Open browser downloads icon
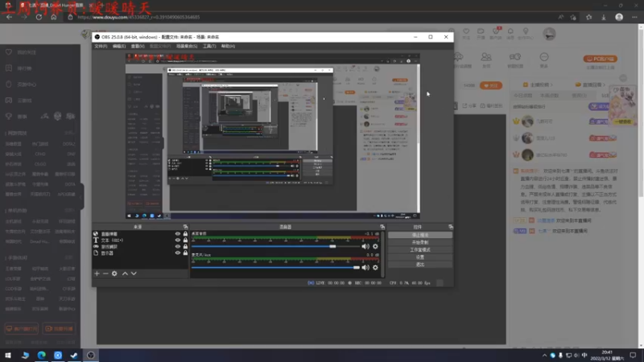The width and height of the screenshot is (644, 362). (604, 17)
